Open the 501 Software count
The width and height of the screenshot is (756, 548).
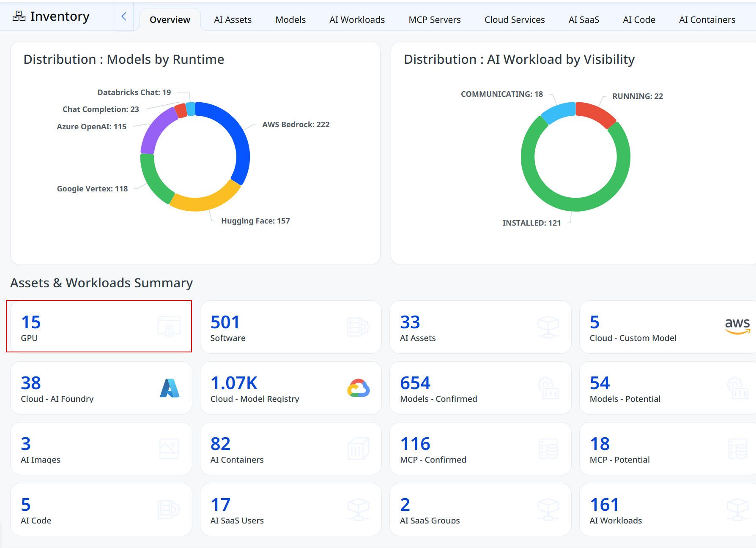tap(225, 322)
